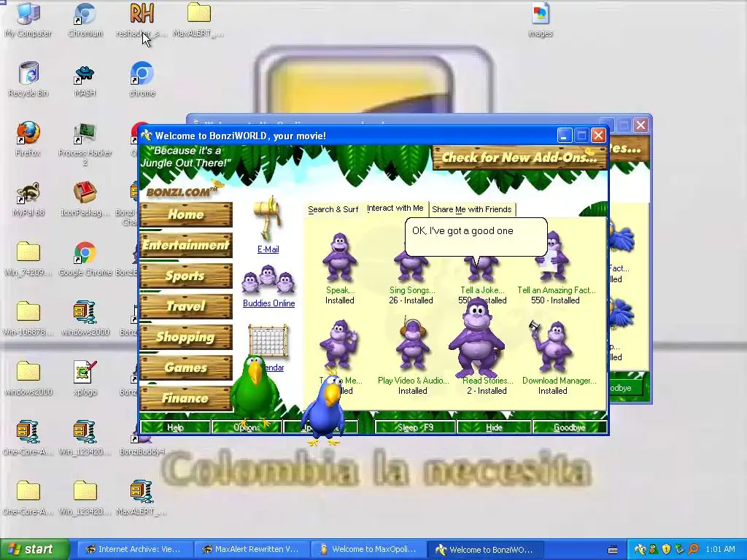747x560 pixels.
Task: Click the search magnifier tray icon
Action: click(693, 549)
